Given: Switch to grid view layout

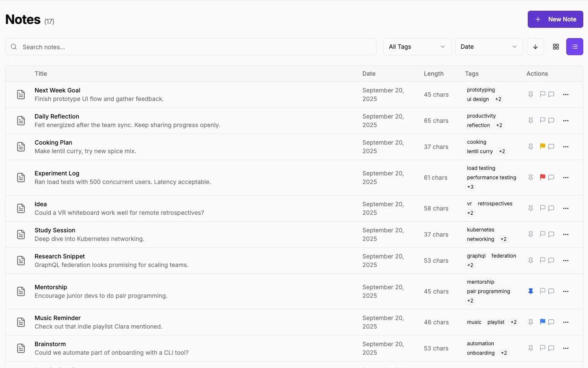Looking at the screenshot, I should pos(556,47).
